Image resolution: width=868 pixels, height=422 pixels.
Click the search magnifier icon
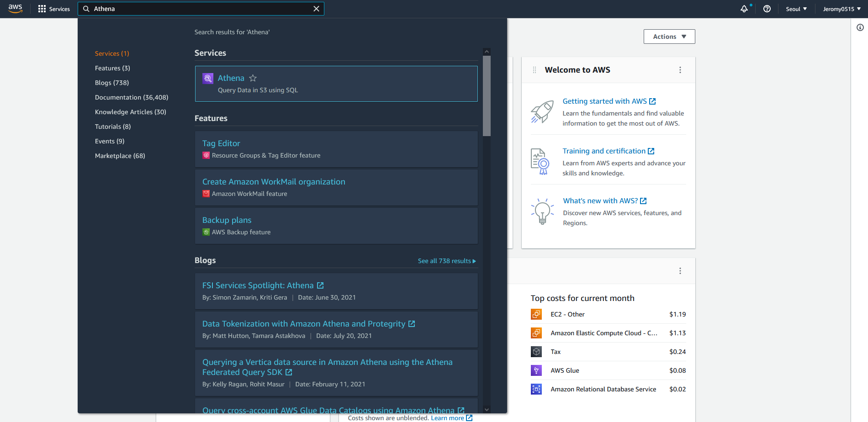point(86,9)
